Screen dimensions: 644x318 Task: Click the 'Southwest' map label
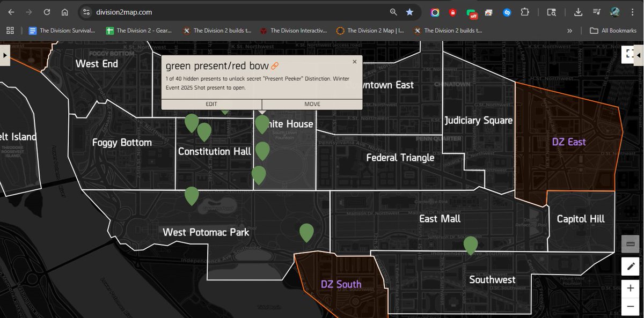click(x=492, y=279)
